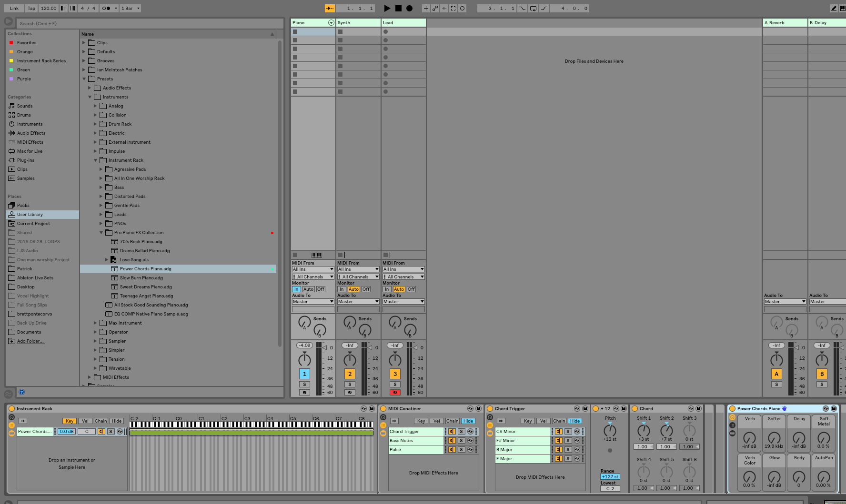Click the Verb macro knob in Power Chords Piano
Image resolution: width=846 pixels, height=504 pixels.
pos(749,437)
